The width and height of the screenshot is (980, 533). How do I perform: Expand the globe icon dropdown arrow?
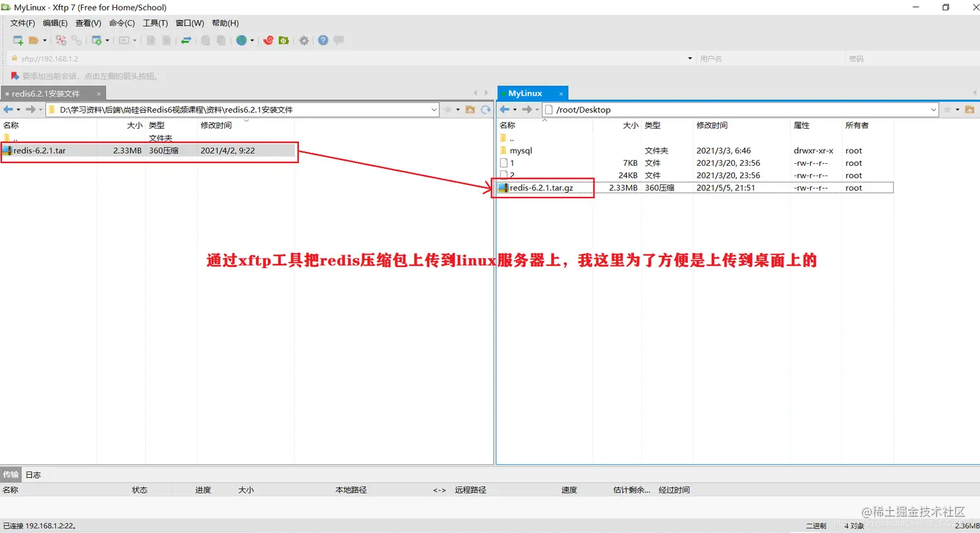(252, 40)
